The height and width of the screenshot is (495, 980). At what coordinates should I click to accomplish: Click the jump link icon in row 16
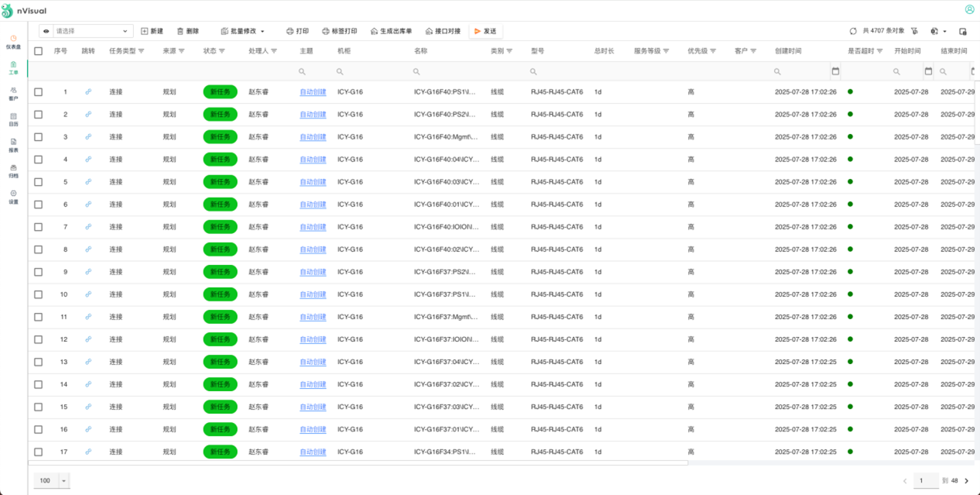click(x=88, y=429)
